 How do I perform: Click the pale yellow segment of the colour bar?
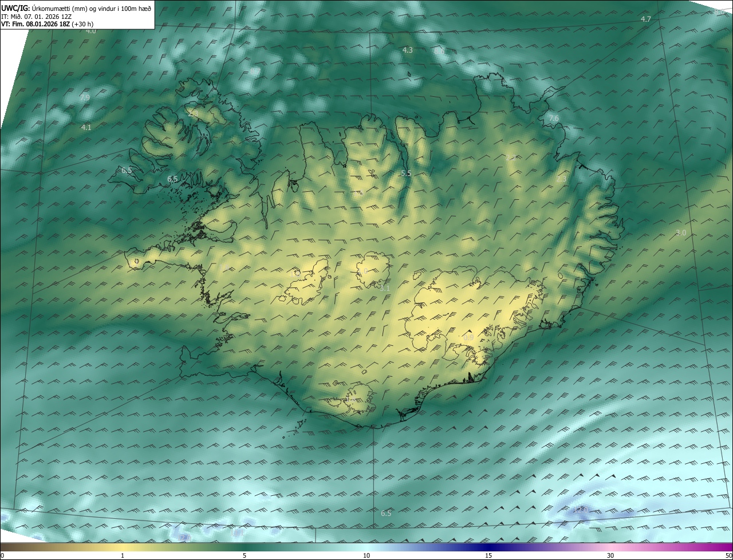click(x=123, y=547)
